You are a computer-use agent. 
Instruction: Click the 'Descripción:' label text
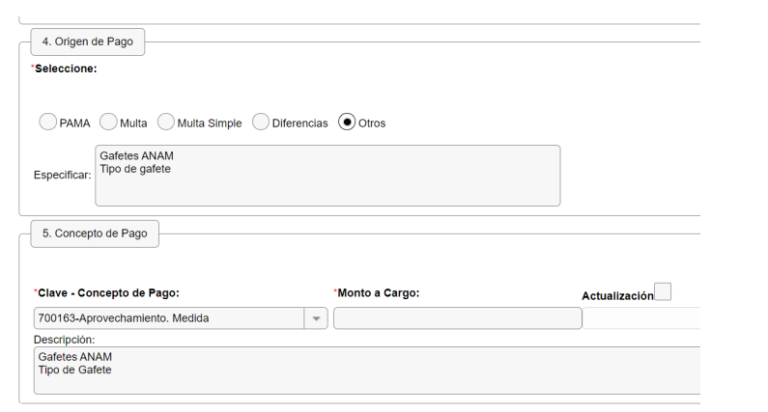pyautogui.click(x=64, y=338)
